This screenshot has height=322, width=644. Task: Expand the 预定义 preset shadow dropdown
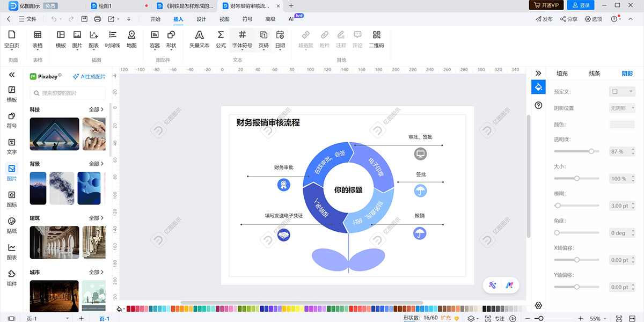pos(622,92)
